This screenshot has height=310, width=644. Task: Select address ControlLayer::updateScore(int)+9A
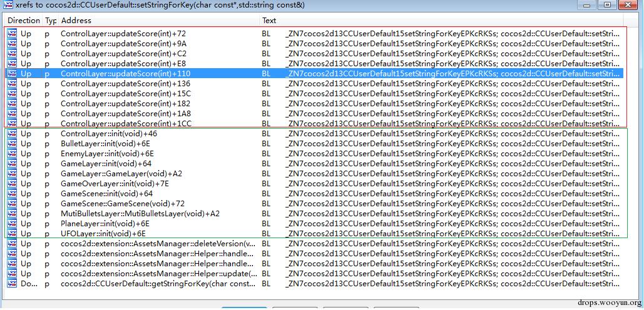124,44
